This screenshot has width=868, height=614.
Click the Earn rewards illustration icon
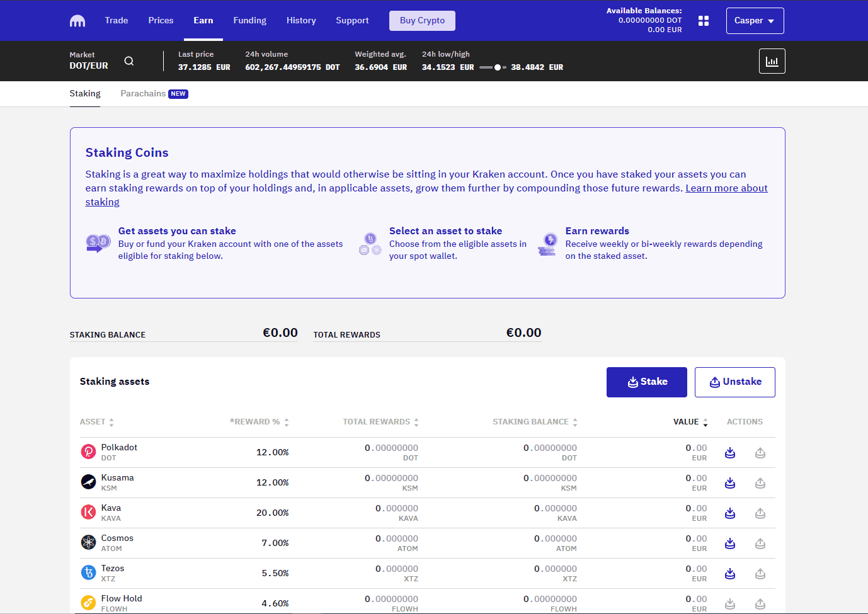547,244
